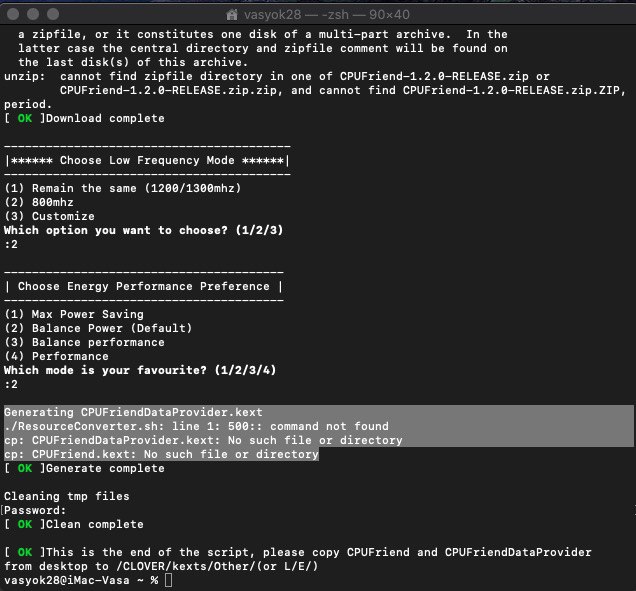
Task: Click 'Choose Energy Performance Preference' header
Action: click(144, 286)
